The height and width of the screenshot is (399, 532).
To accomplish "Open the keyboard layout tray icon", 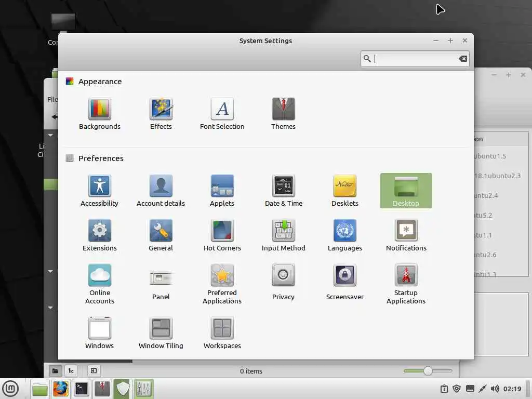I will 470,389.
